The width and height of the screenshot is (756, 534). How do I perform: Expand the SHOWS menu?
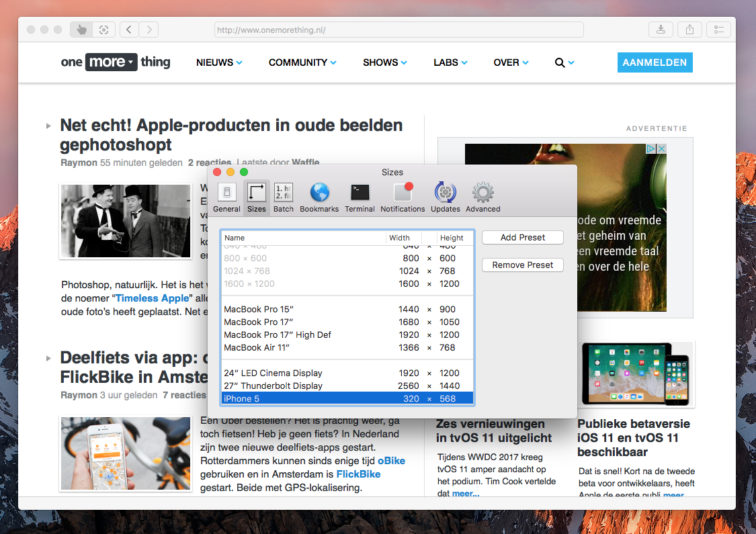[x=385, y=62]
